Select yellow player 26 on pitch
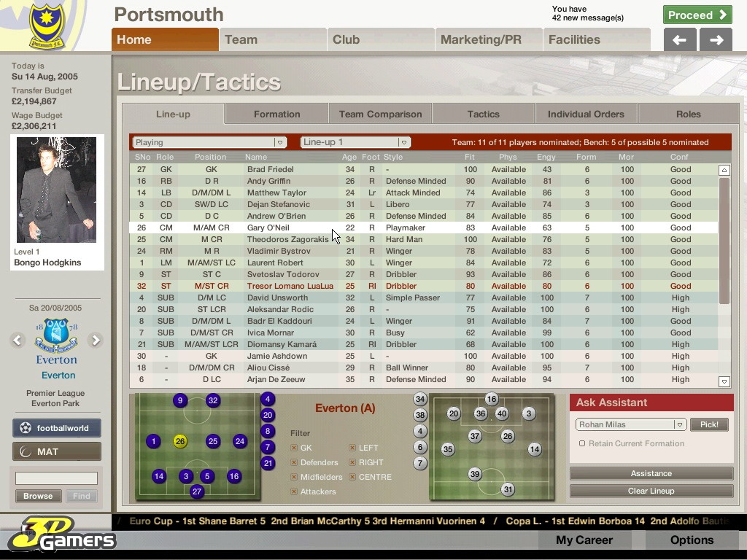 tap(180, 441)
